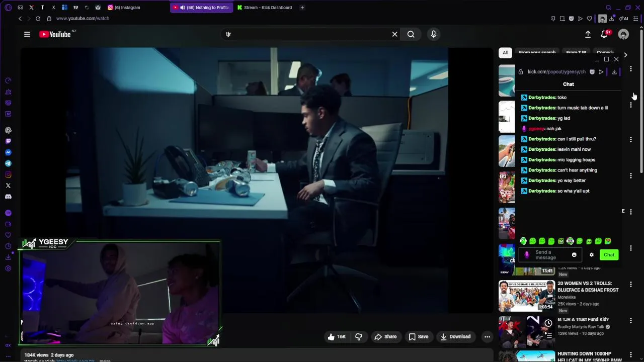The width and height of the screenshot is (644, 362).
Task: Open a new browser tab
Action: pyautogui.click(x=302, y=8)
